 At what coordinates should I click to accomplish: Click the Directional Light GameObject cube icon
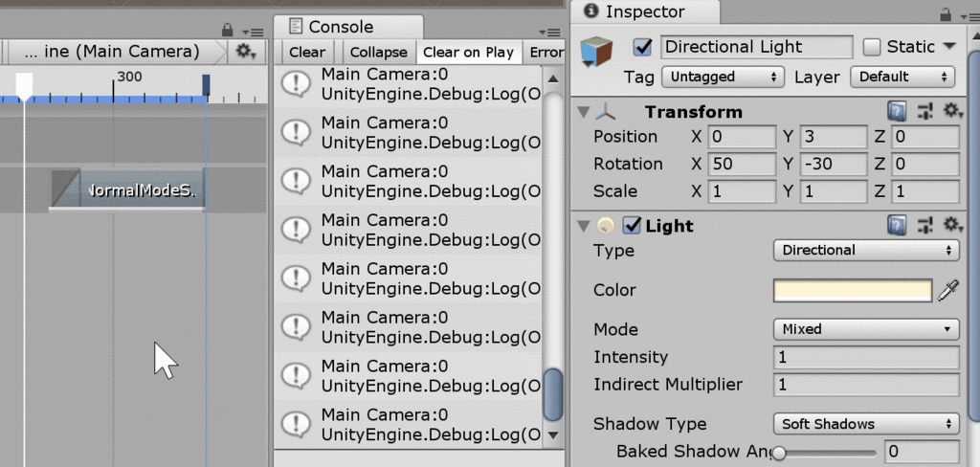(x=597, y=52)
